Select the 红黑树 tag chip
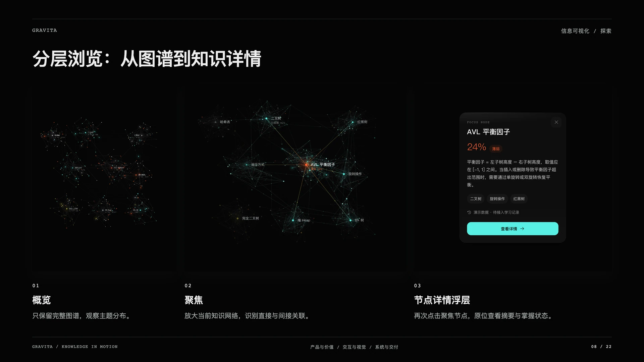 pos(519,199)
